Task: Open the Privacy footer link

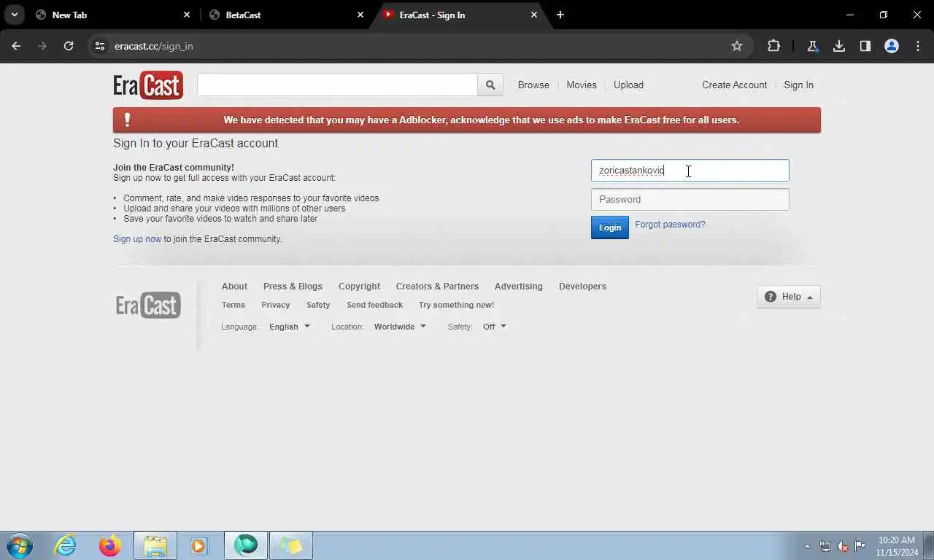Action: pos(276,305)
